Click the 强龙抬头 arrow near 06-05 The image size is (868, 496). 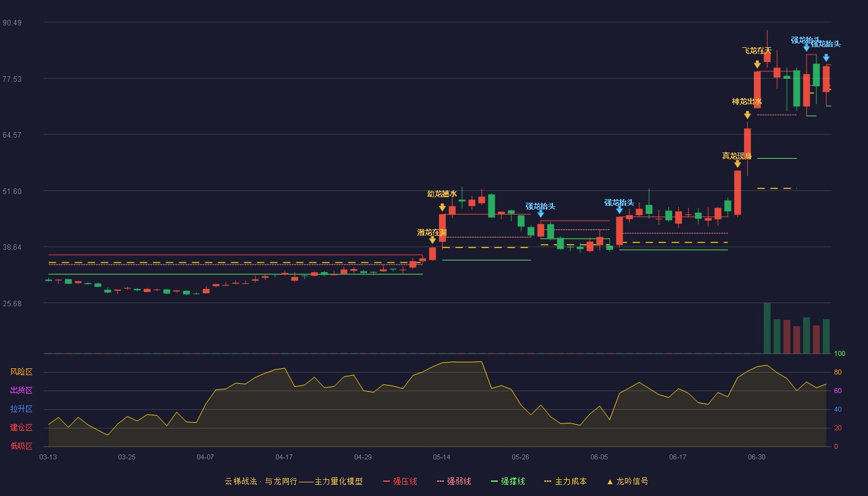click(619, 210)
